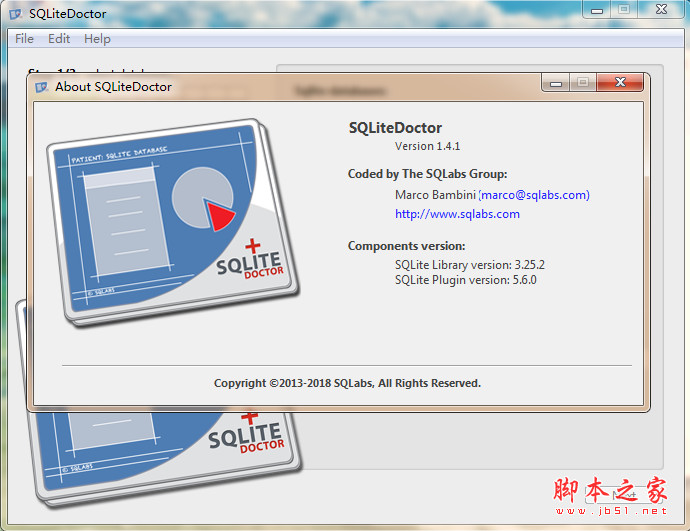This screenshot has height=531, width=690.
Task: Close the About SQLiteDoctor dialog
Action: 620,82
